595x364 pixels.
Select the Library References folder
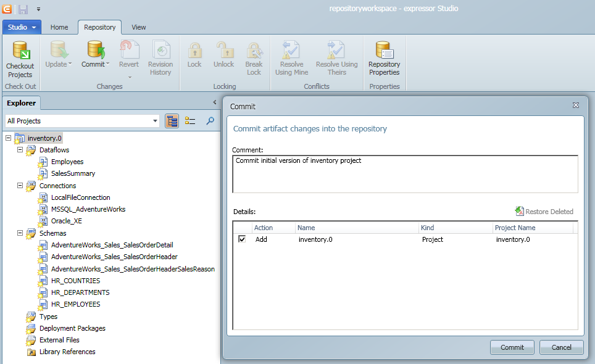[x=67, y=352]
